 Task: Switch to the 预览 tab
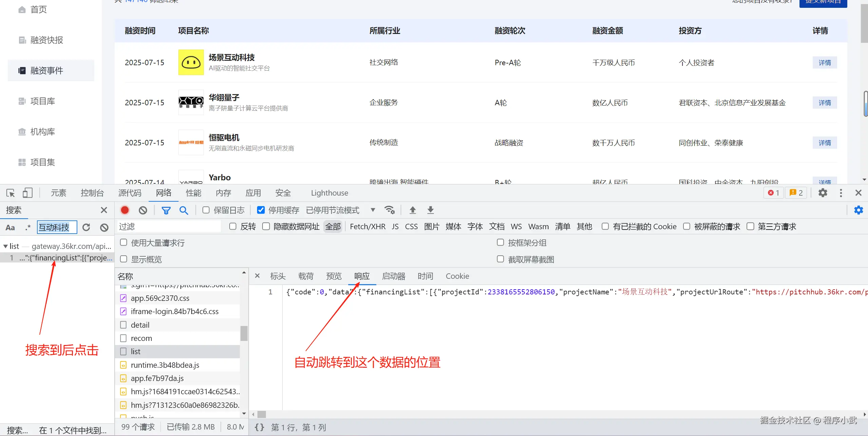click(x=333, y=276)
